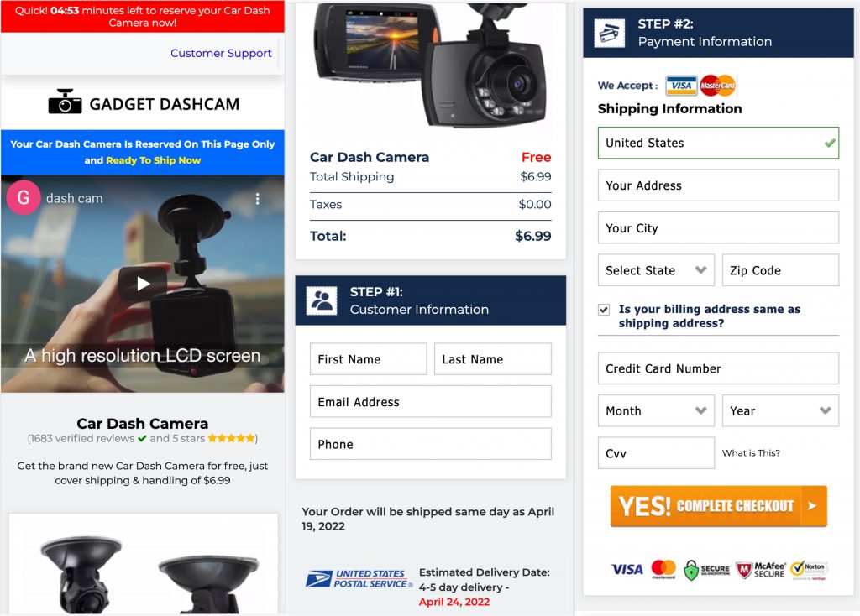Image resolution: width=860 pixels, height=616 pixels.
Task: Open video options three-dot menu
Action: [257, 199]
